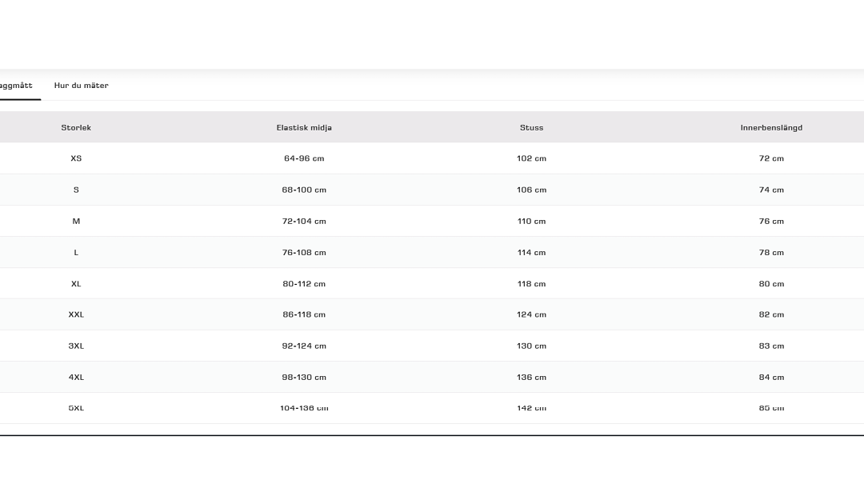The image size is (864, 504).
Task: Click the Storlek column header
Action: (76, 128)
